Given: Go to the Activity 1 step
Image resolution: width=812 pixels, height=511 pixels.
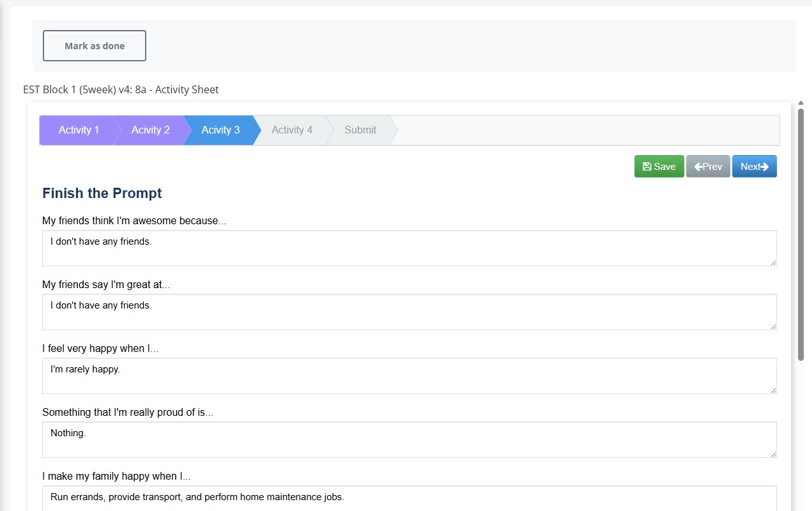Looking at the screenshot, I should [79, 130].
